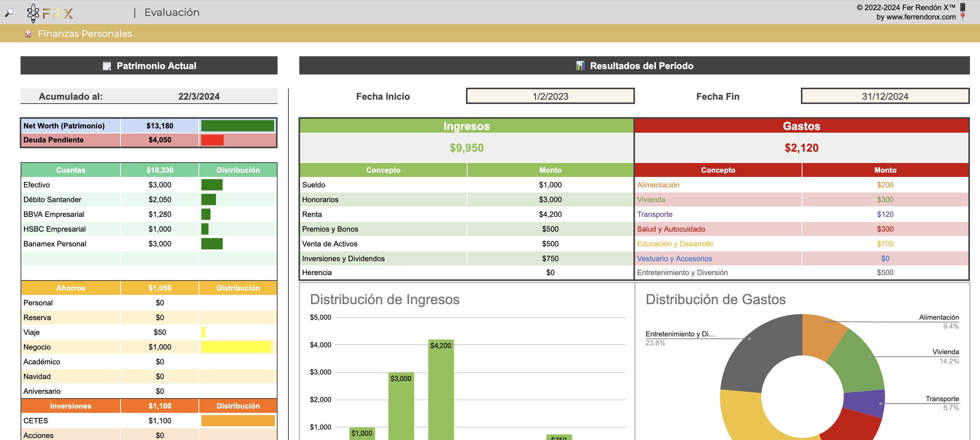Select the Deuda Pendiente value $4,050

160,140
